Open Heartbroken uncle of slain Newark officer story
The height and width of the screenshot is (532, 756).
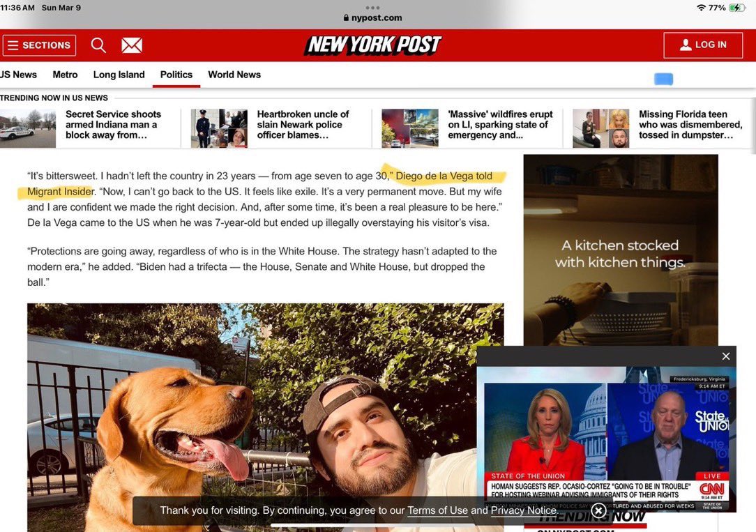point(303,124)
